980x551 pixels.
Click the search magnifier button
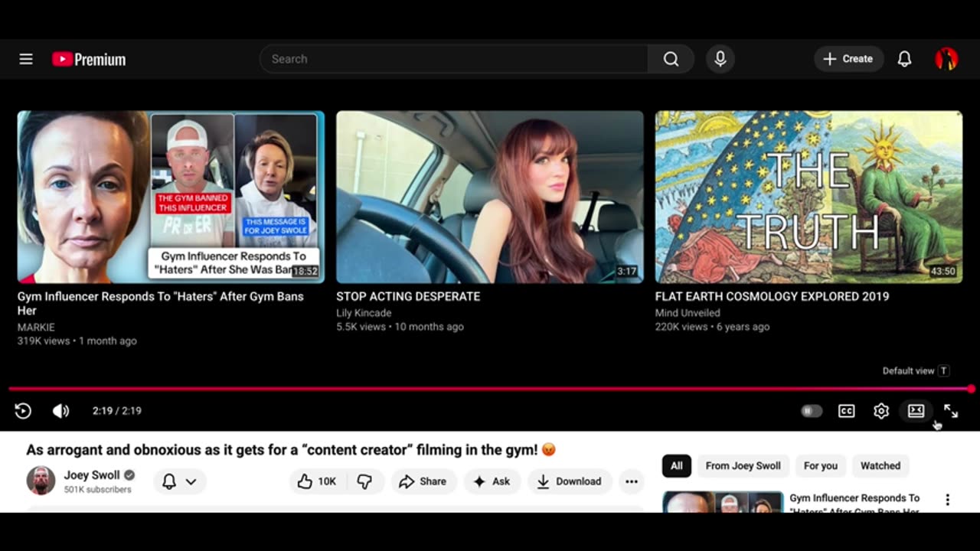point(671,59)
